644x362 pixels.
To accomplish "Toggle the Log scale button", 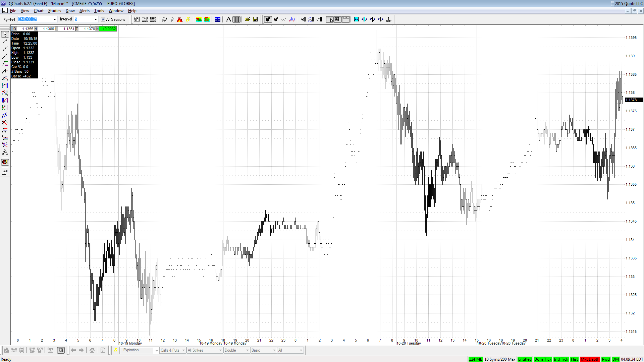I will pyautogui.click(x=303, y=19).
